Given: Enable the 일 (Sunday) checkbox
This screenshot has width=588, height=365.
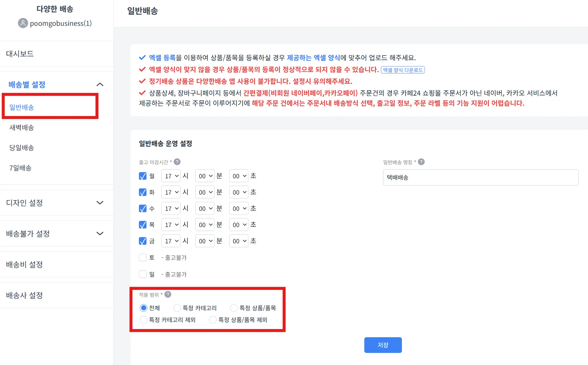Looking at the screenshot, I should pos(143,274).
